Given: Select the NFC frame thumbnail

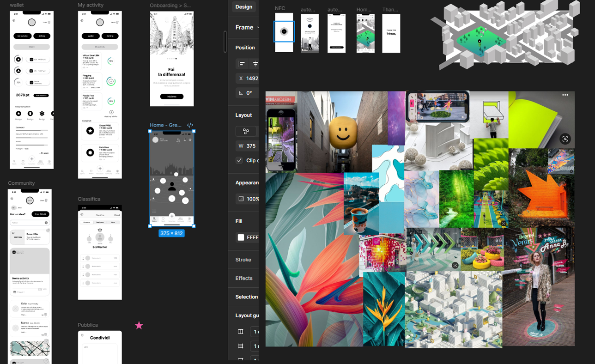Looking at the screenshot, I should click(x=284, y=32).
